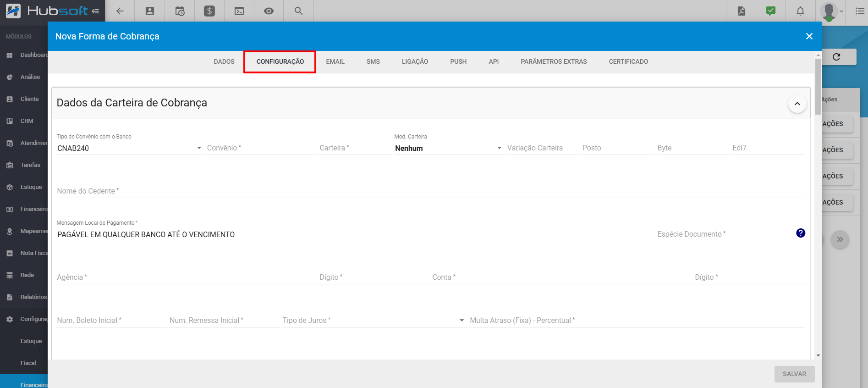
Task: Click the Num. Boleto Inicial field
Action: pos(111,321)
